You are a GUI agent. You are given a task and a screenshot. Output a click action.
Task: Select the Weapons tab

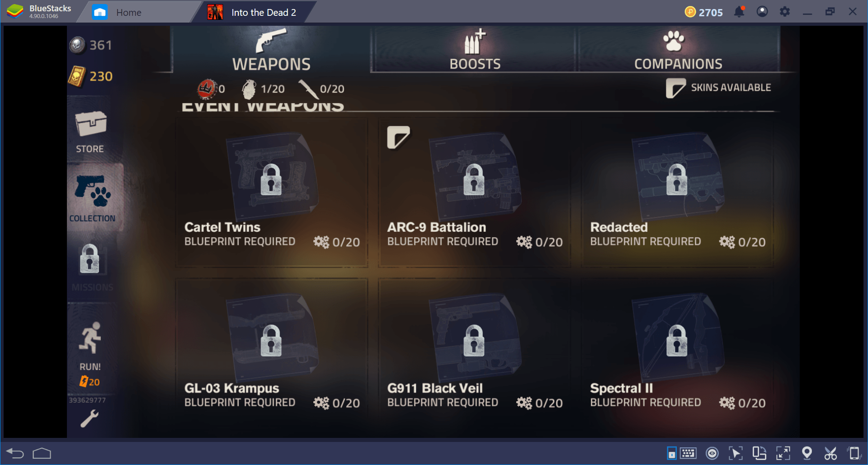[271, 50]
